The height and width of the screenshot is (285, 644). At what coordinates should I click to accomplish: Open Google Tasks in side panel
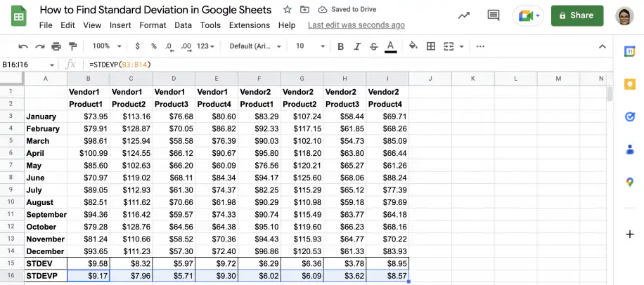coord(630,117)
